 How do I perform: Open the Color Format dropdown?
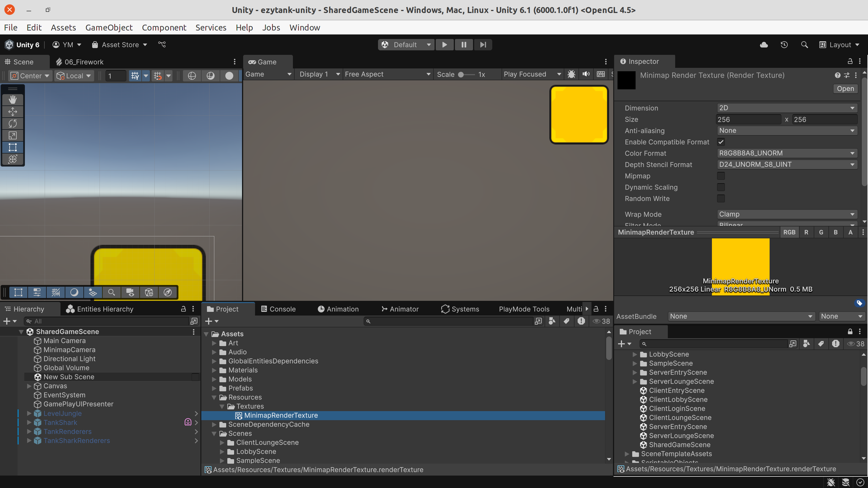(x=787, y=153)
